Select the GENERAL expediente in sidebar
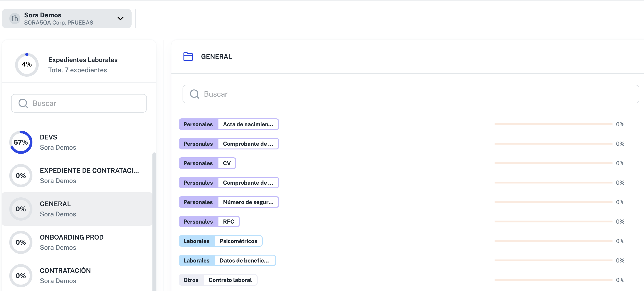Image resolution: width=644 pixels, height=291 pixels. pos(77,209)
